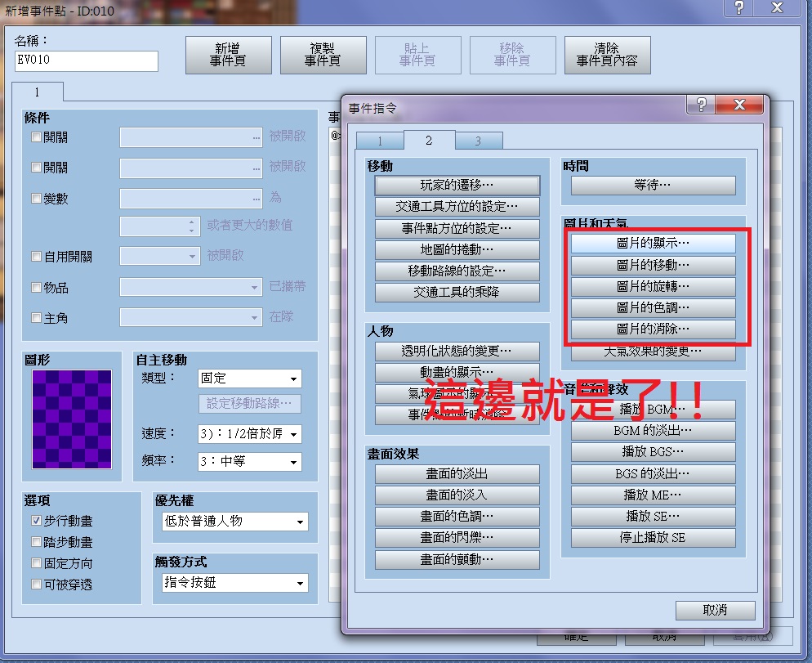Click the 播放 SE command button

(653, 517)
